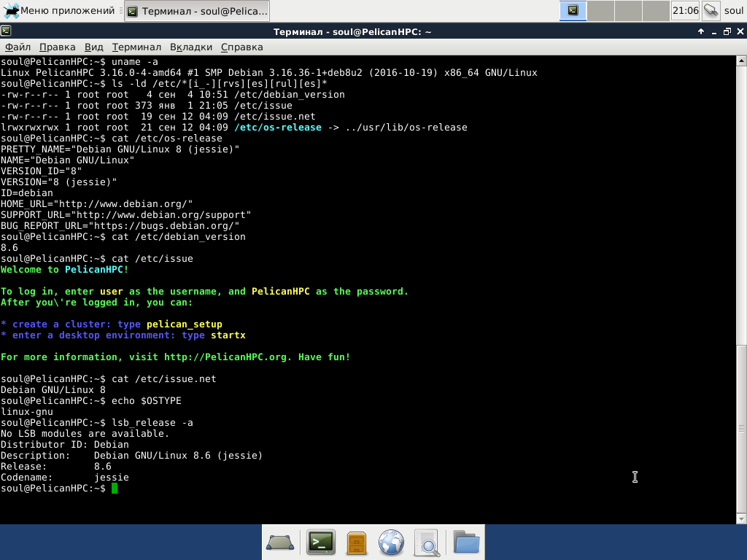Open the Applications menu (Меню приложений)
Screen dimensions: 747x560
58,10
